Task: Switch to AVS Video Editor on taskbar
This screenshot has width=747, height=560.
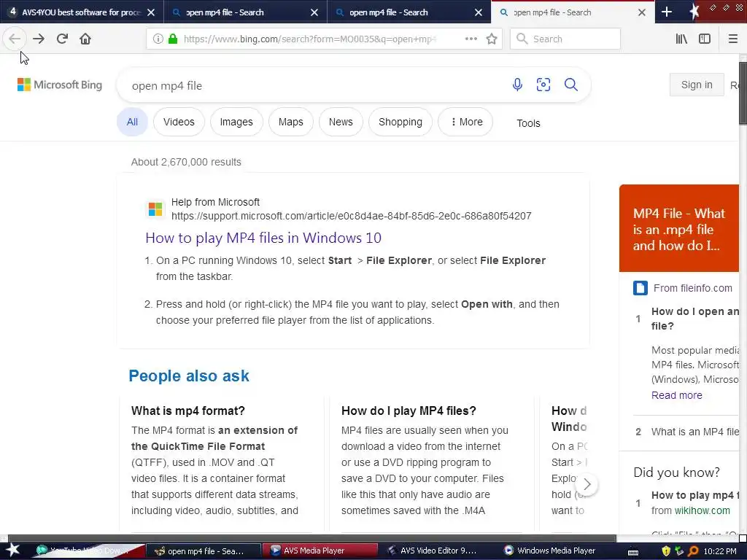Action: click(437, 551)
